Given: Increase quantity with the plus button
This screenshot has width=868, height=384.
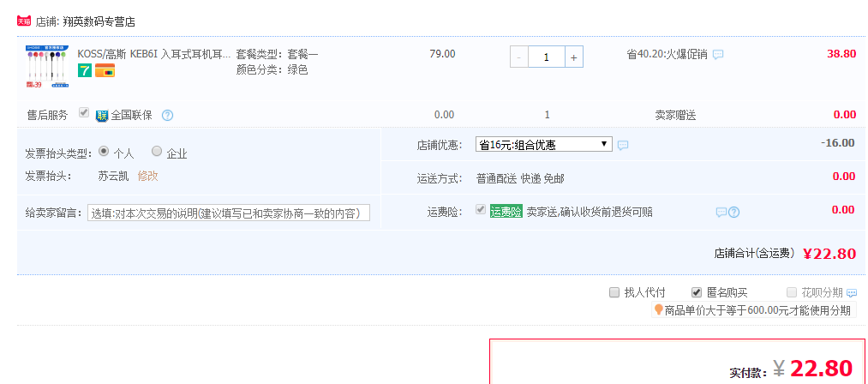Looking at the screenshot, I should click(574, 57).
